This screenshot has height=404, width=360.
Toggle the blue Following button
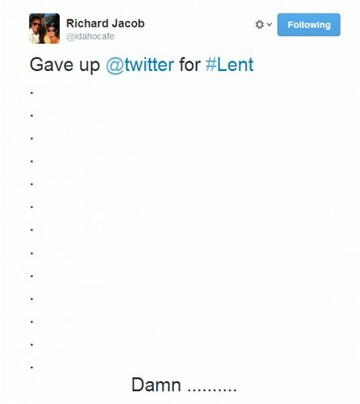[309, 25]
